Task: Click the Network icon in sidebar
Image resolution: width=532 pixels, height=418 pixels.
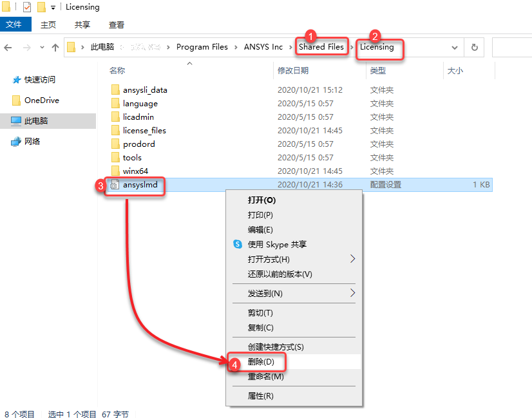Action: [16, 142]
